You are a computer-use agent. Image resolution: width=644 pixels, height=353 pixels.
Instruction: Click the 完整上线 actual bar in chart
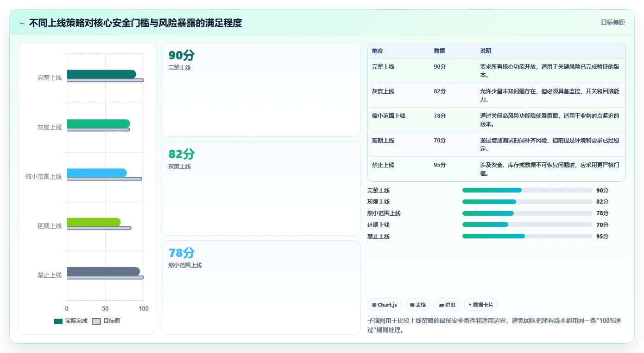click(x=101, y=74)
